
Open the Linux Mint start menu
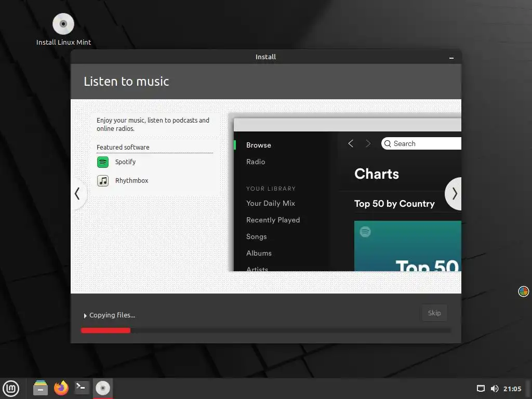pos(11,388)
